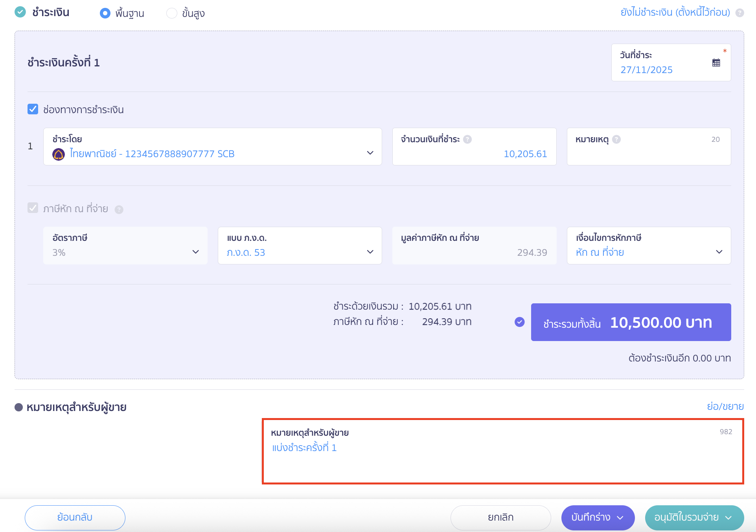The width and height of the screenshot is (756, 532).
Task: Select the พื้นฐาน radio option
Action: 105,13
